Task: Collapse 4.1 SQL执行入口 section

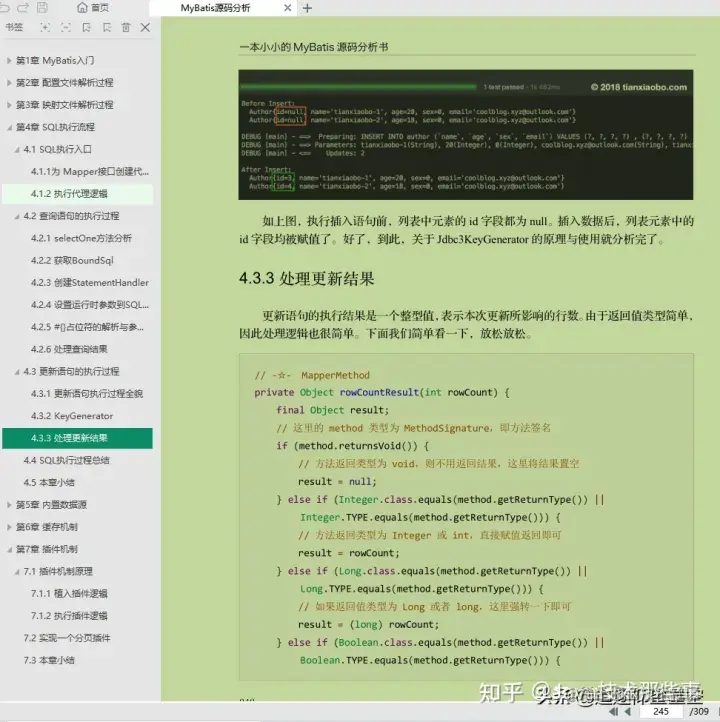Action: pyautogui.click(x=17, y=149)
